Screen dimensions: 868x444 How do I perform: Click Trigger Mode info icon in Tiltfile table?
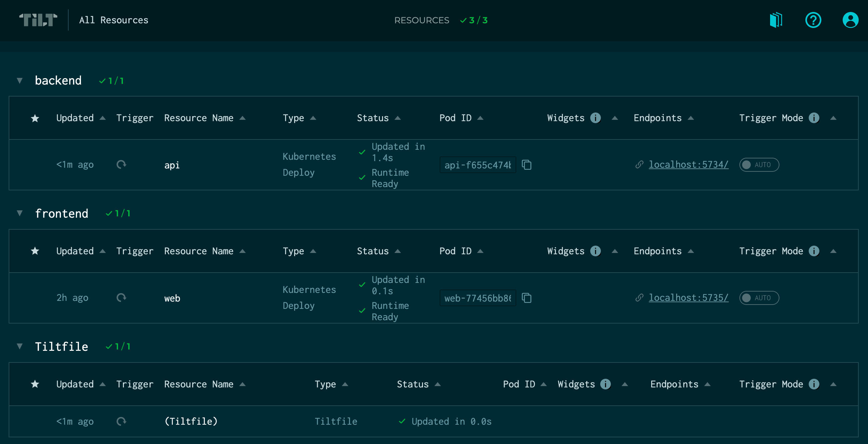814,384
